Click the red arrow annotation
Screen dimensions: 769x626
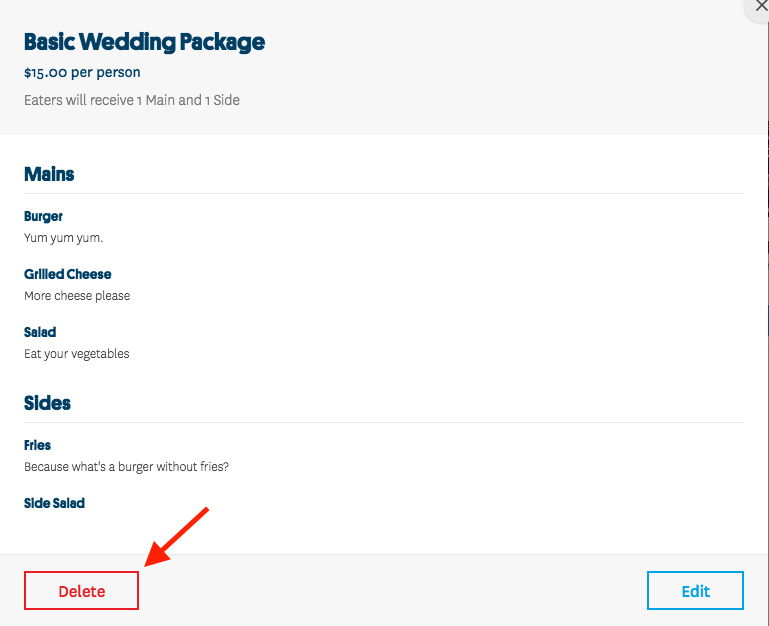(177, 537)
